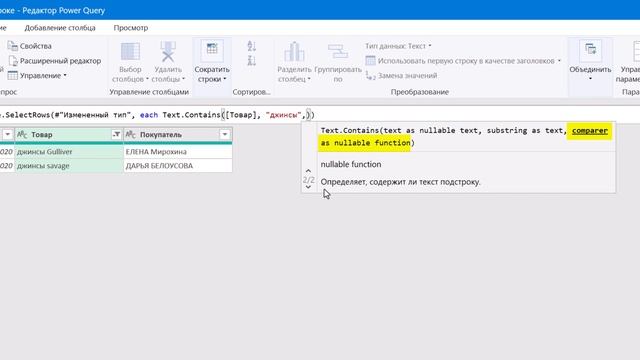
Task: Select cell джинсы Gulliver
Action: coord(69,152)
